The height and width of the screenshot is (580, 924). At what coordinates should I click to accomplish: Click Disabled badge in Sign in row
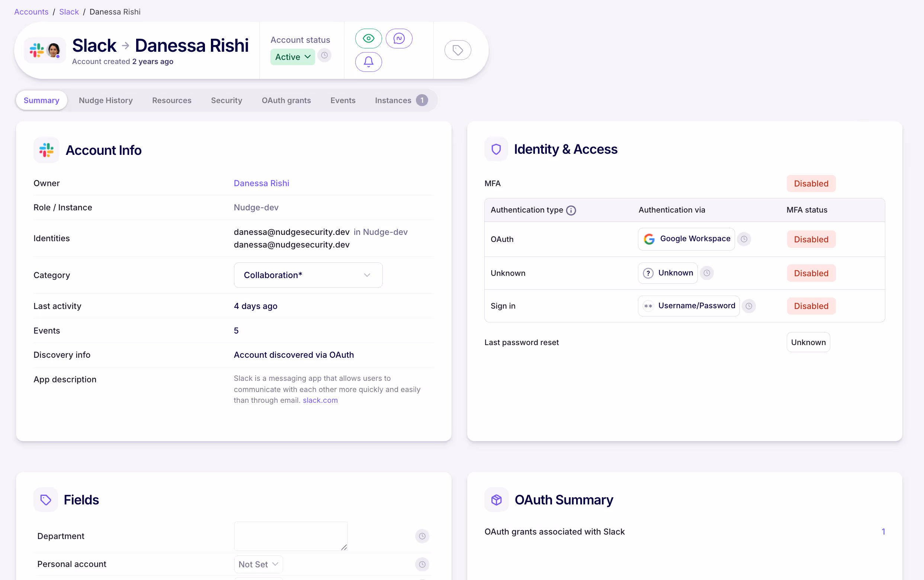[811, 306]
